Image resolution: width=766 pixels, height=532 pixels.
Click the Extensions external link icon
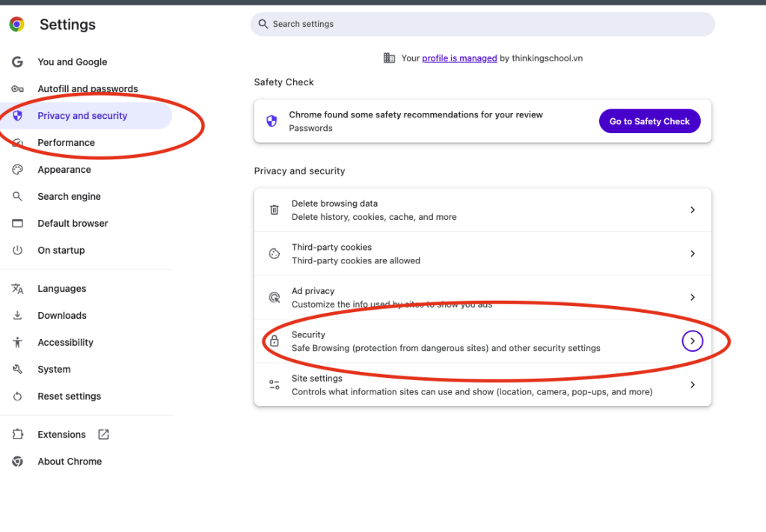click(103, 435)
